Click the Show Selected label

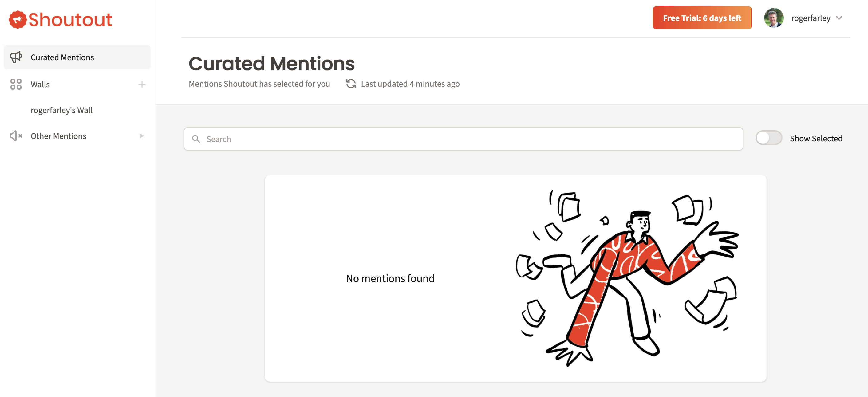click(x=816, y=138)
